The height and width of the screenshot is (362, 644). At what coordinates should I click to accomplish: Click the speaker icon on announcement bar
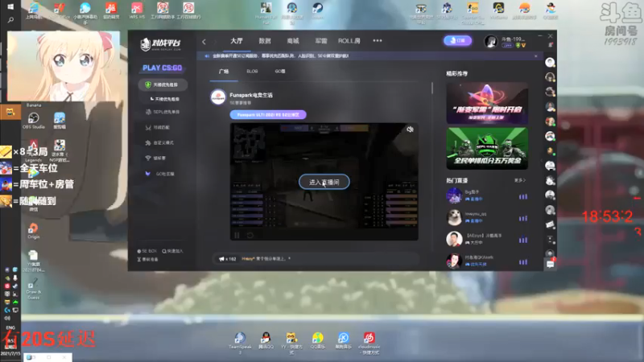click(207, 56)
